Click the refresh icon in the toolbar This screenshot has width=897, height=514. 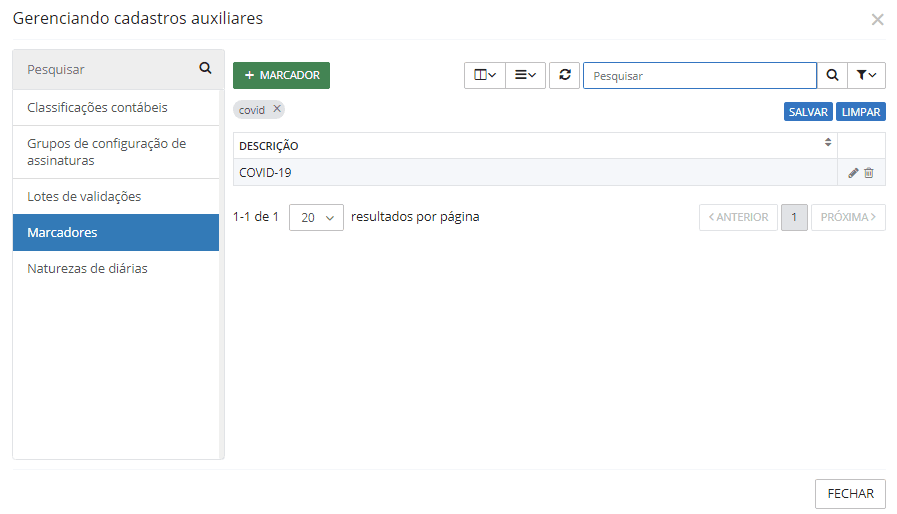point(564,75)
